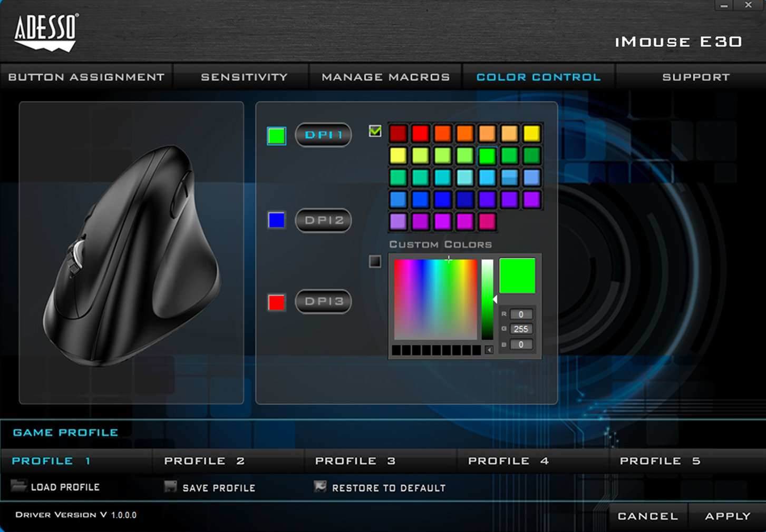Pick the dark red preset swatch

(x=399, y=134)
